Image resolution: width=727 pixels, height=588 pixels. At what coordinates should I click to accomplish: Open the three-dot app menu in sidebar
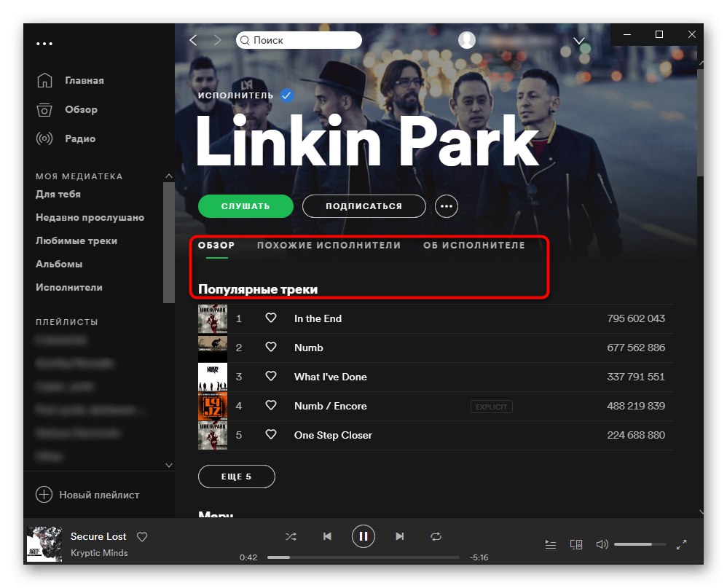(44, 44)
